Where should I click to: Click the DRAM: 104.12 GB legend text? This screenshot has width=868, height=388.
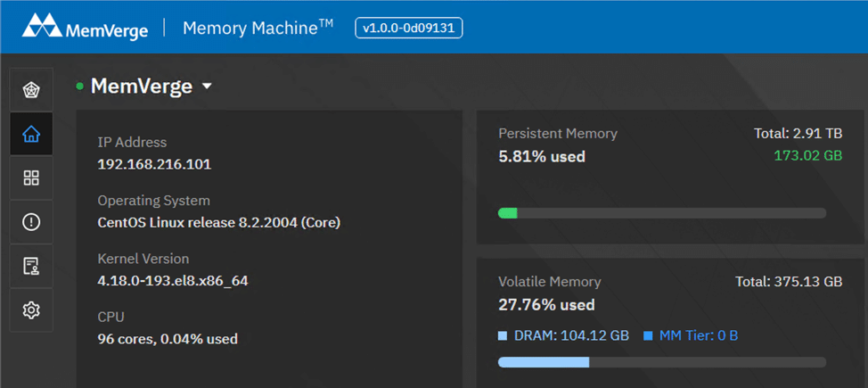[x=570, y=335]
